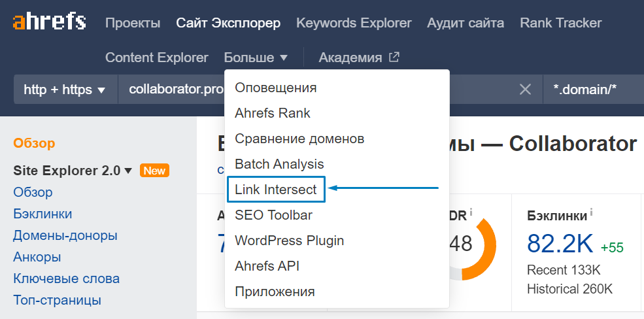This screenshot has width=644, height=319.
Task: Select Link Intersect from menu
Action: (275, 190)
